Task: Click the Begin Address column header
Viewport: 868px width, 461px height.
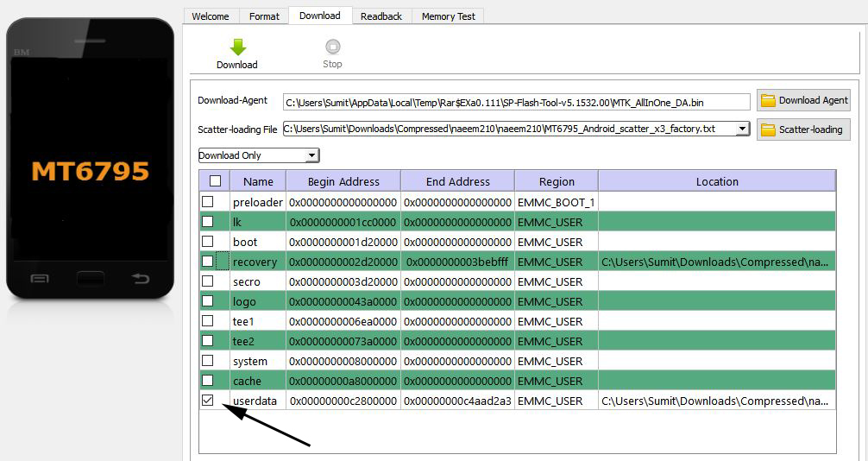Action: pyautogui.click(x=343, y=181)
